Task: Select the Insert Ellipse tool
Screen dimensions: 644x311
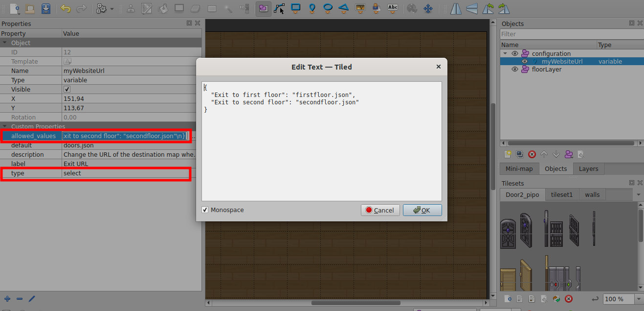Action: (328, 8)
